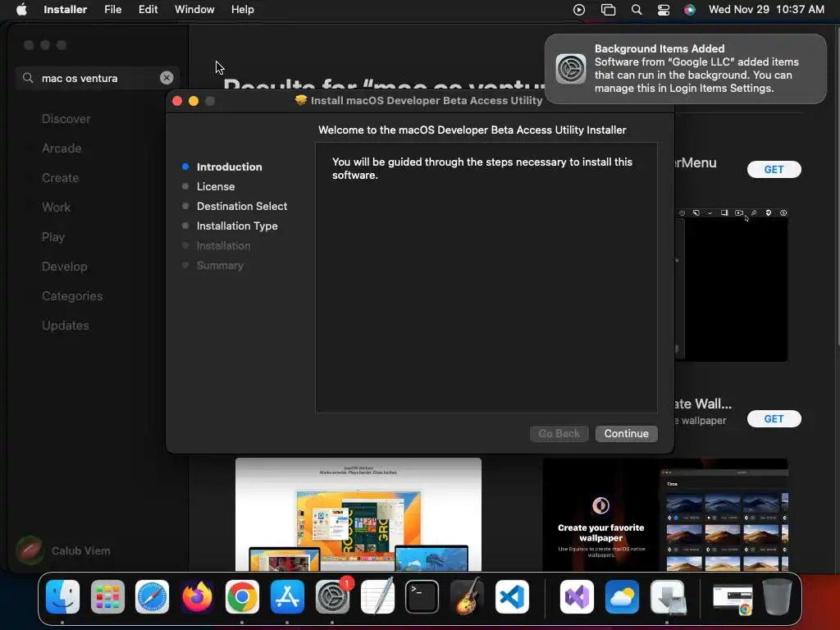Open the minimized Chrome window in Dock

(x=733, y=599)
